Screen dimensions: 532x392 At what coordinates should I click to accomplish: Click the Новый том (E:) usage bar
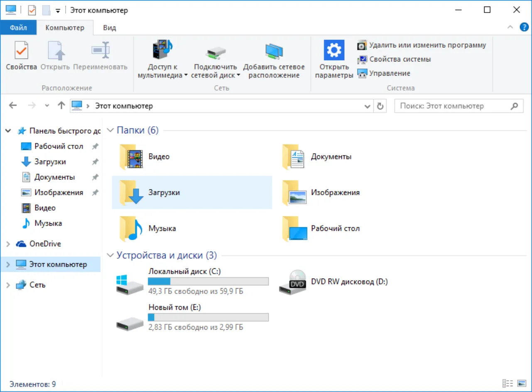[x=208, y=317]
